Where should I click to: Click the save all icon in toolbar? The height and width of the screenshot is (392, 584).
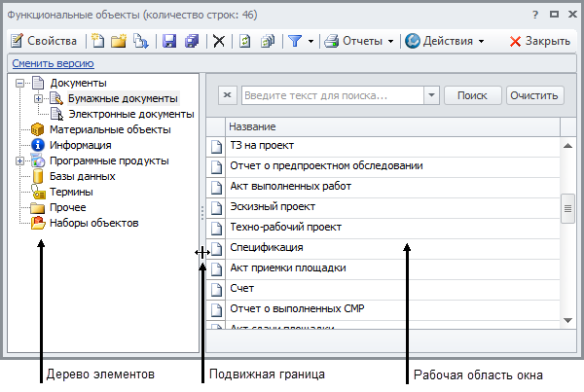point(191,41)
